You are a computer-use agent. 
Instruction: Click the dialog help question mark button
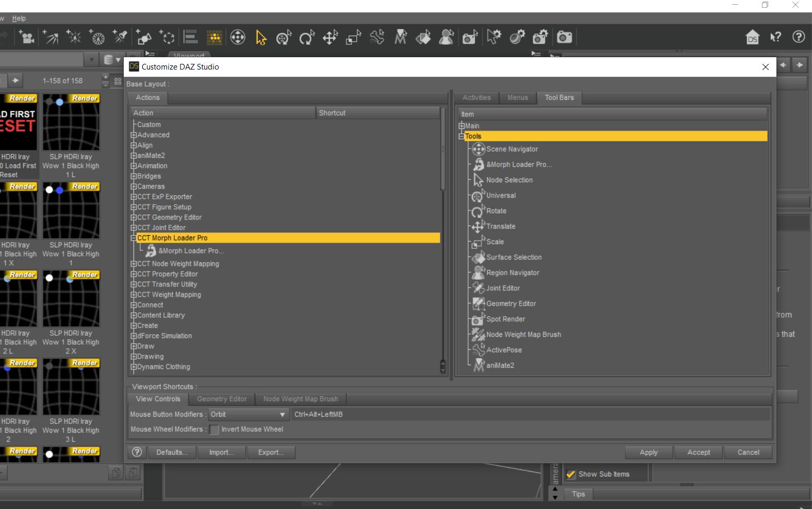click(137, 452)
